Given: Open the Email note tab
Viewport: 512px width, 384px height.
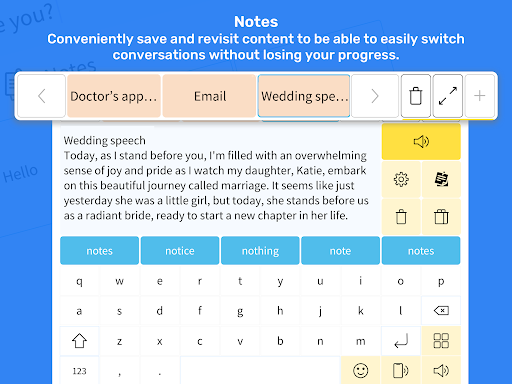Looking at the screenshot, I should pos(209,96).
